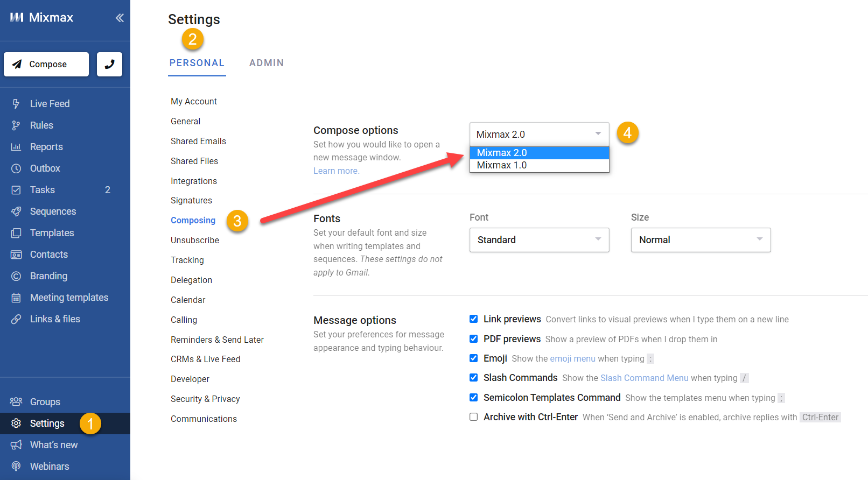Go to Shared Files settings
868x480 pixels.
(194, 161)
